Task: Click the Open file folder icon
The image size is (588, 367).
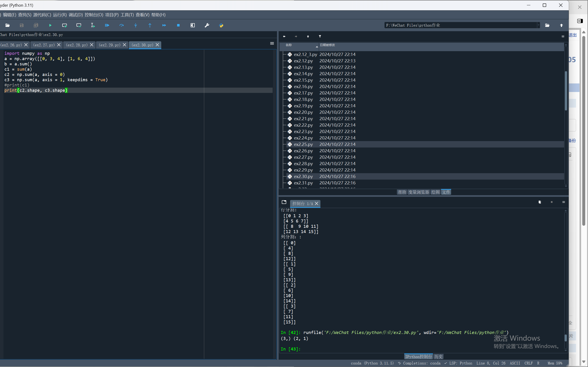Action: click(x=8, y=25)
